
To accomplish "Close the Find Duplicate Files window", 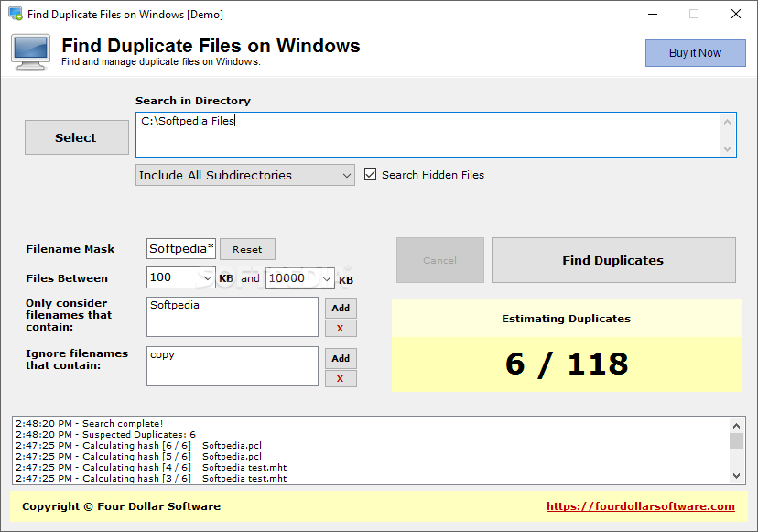I will coord(736,14).
